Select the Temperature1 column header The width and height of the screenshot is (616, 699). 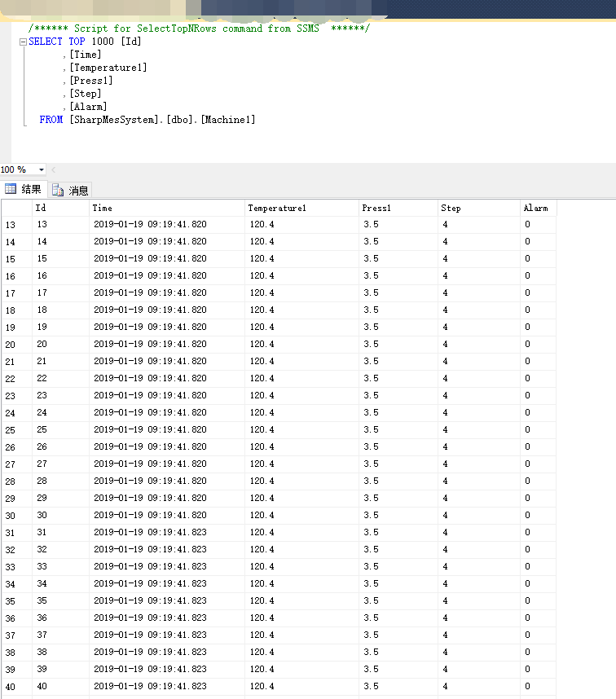click(301, 209)
